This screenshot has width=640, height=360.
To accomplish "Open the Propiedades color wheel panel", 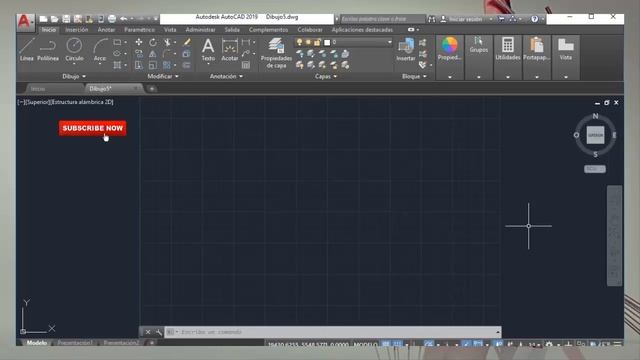I will pos(449,49).
